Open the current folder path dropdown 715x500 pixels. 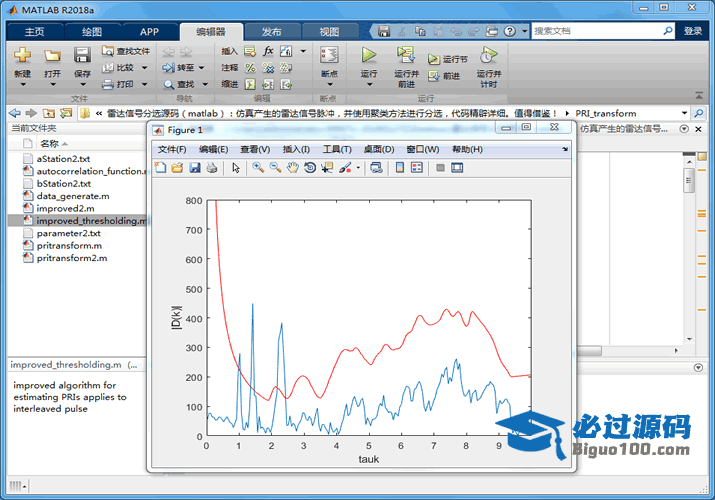coord(684,113)
